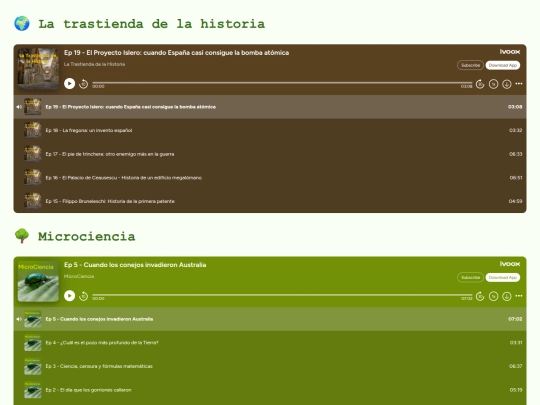The height and width of the screenshot is (405, 540).
Task: Change playback speed in MicroCiencia player
Action: [494, 296]
